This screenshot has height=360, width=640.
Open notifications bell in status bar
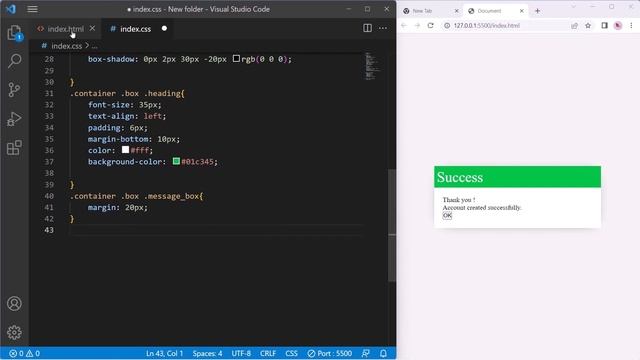click(x=383, y=353)
